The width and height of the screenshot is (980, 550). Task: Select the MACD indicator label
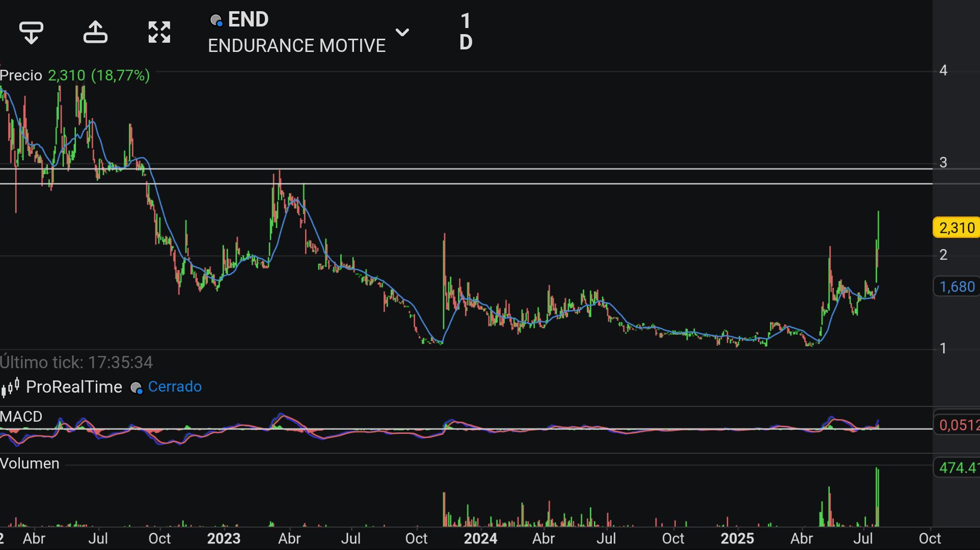(21, 417)
